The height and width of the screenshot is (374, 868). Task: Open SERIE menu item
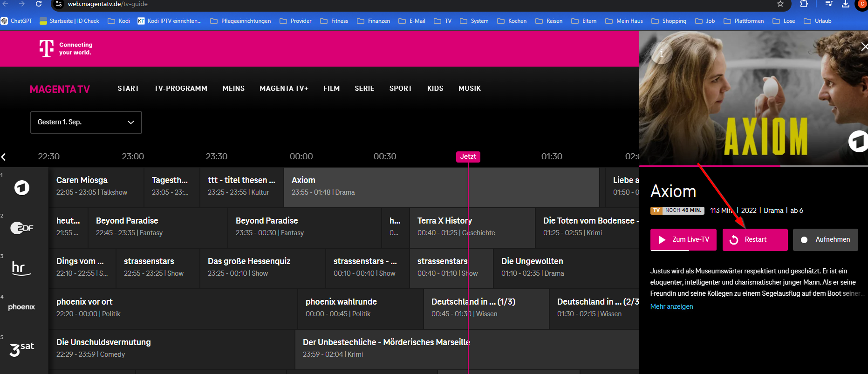[x=364, y=88]
